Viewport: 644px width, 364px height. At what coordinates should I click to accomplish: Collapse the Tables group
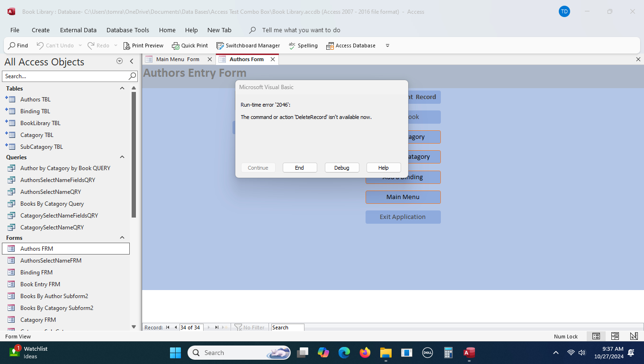[122, 89]
